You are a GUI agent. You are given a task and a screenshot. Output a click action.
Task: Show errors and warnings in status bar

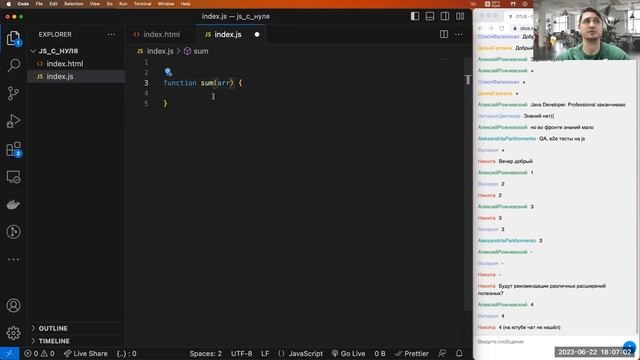39,353
